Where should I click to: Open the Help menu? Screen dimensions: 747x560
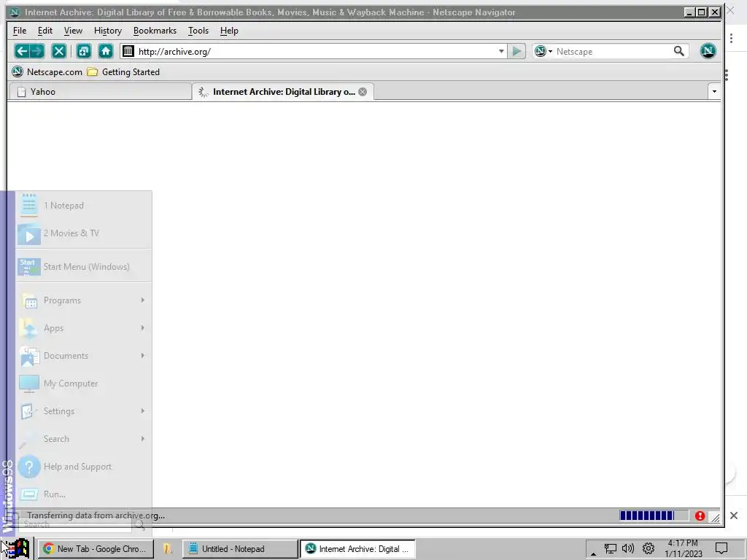pos(229,31)
